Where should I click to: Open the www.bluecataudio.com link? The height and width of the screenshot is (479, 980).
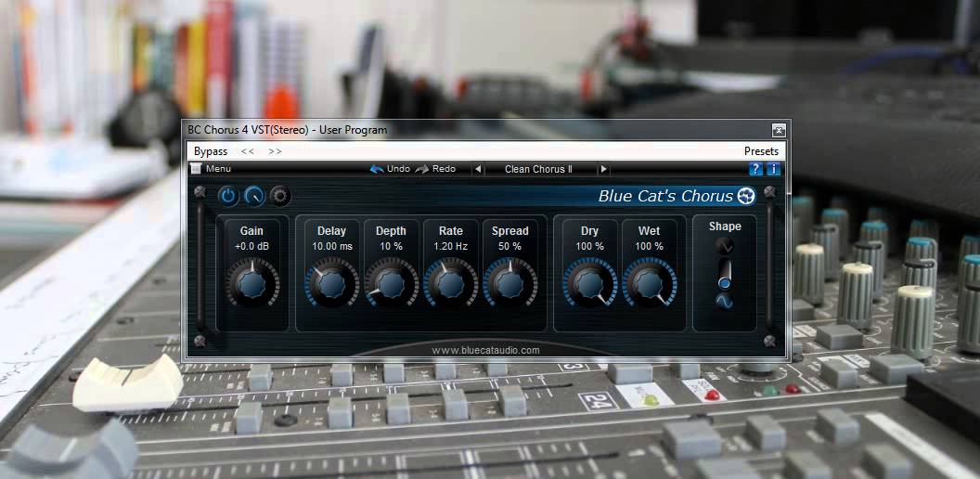(485, 350)
